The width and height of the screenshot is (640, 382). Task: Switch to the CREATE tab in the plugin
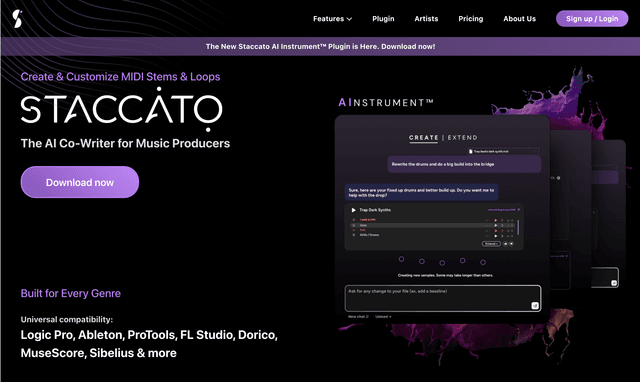click(424, 138)
